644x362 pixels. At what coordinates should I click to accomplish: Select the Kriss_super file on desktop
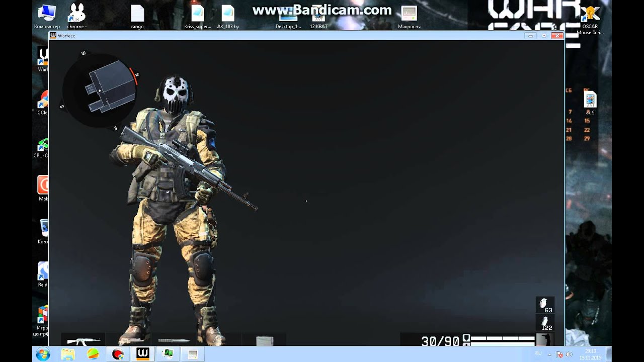(x=198, y=17)
